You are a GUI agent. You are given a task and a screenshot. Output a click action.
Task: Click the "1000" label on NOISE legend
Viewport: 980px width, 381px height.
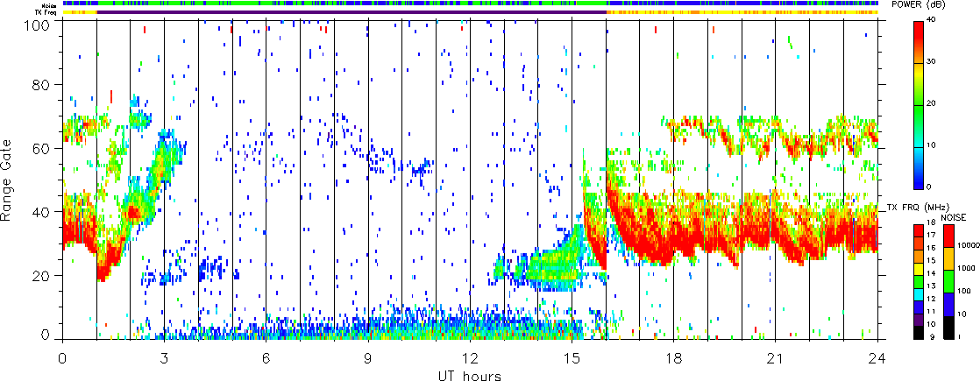coord(965,269)
